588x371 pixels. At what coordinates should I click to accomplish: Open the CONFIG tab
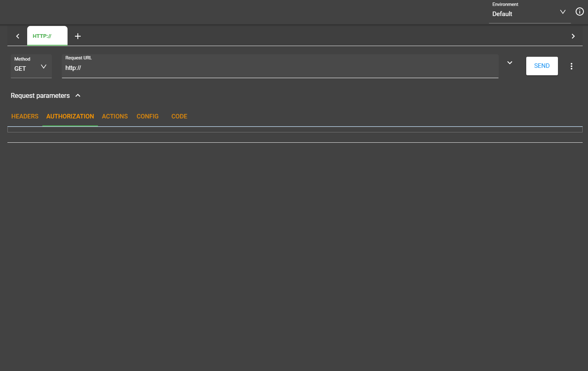147,116
